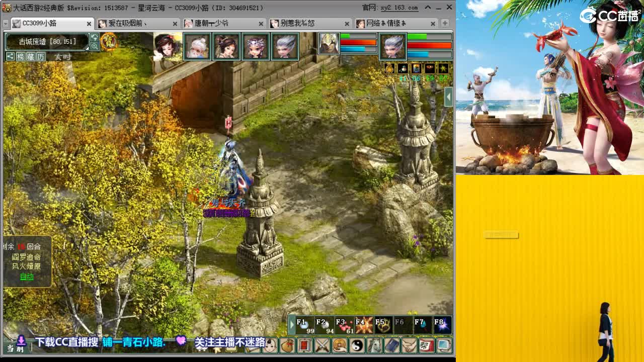
Task: Click the 风火燎原 skill text
Action: 27,266
